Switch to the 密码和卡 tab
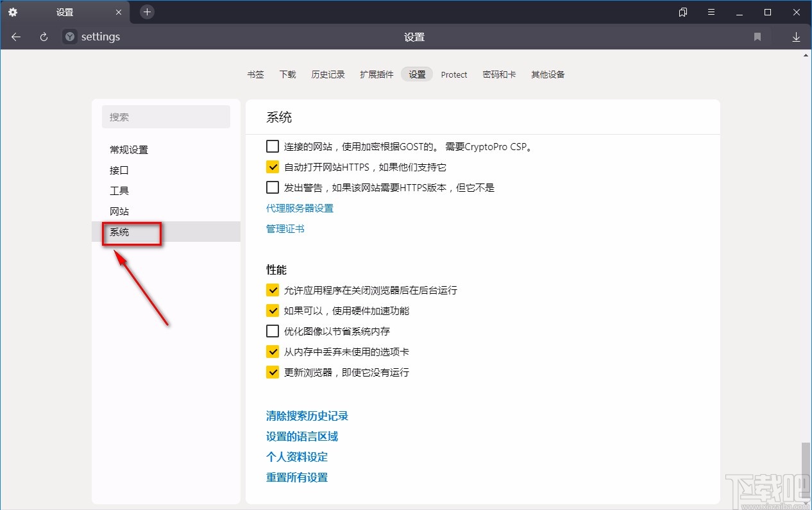The image size is (812, 510). pyautogui.click(x=500, y=74)
